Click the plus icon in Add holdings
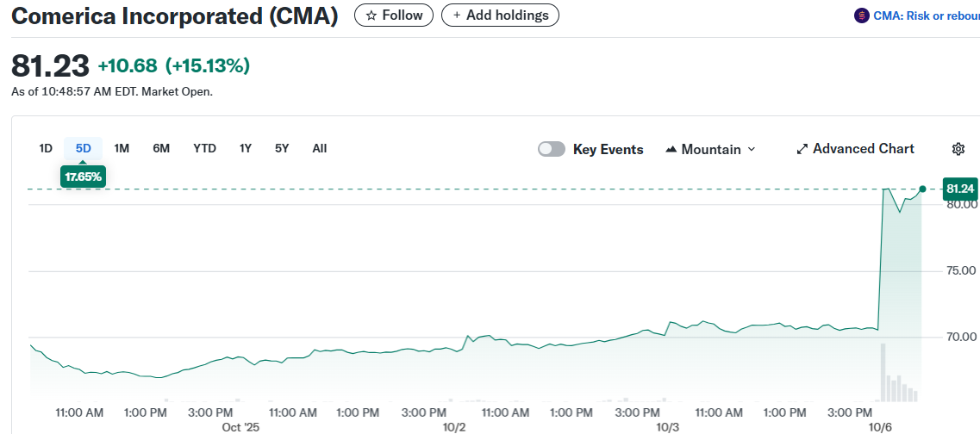Viewport: 980px width, 434px height. [x=457, y=15]
